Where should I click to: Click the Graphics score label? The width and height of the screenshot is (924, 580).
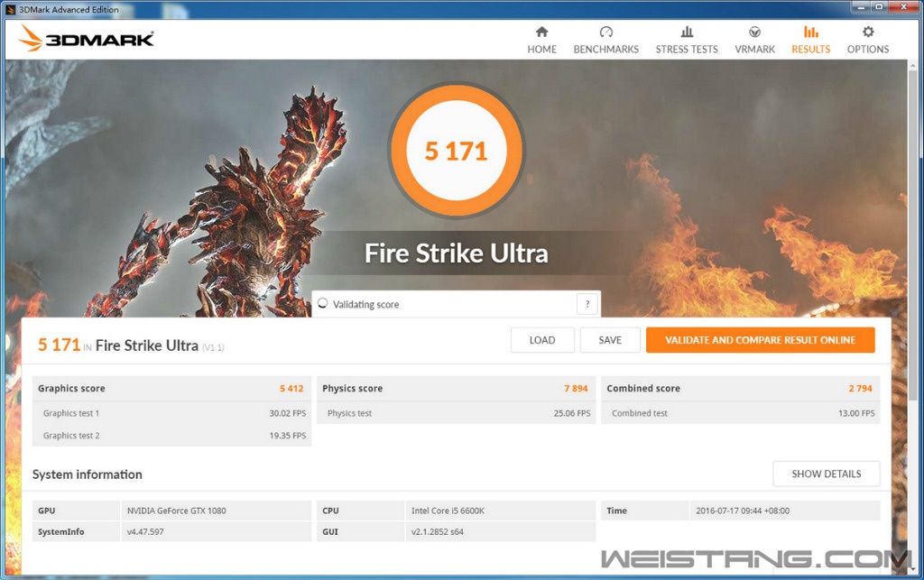point(71,389)
